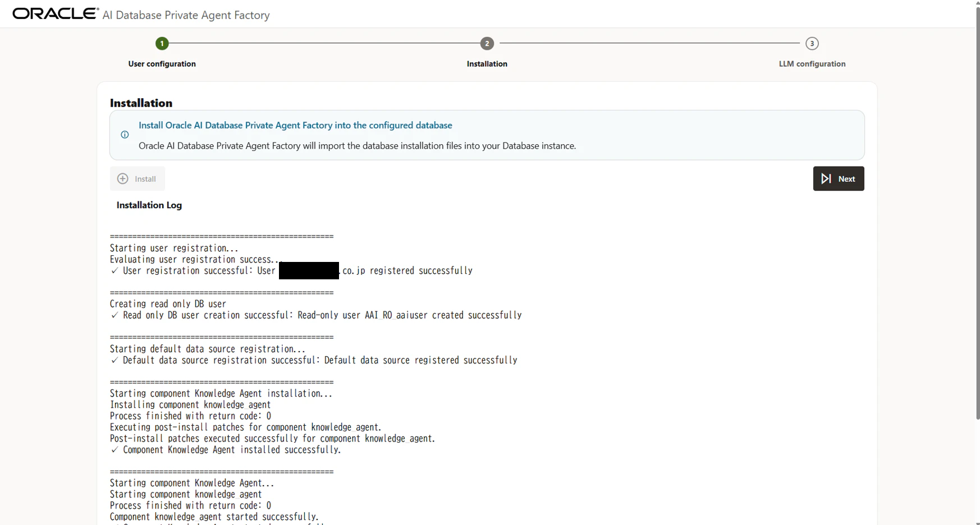The height and width of the screenshot is (525, 980).
Task: Open the LLM configuration step label
Action: [812, 64]
